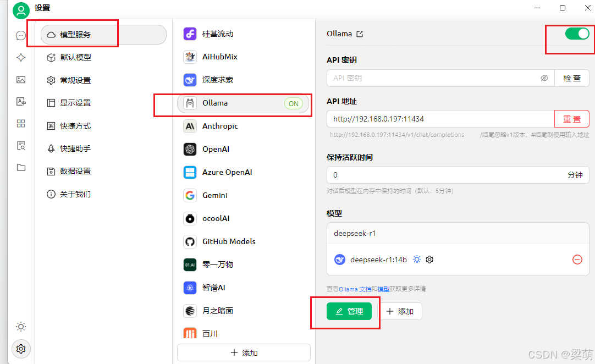Focus the 保持活跃时间 minutes field

(458, 175)
